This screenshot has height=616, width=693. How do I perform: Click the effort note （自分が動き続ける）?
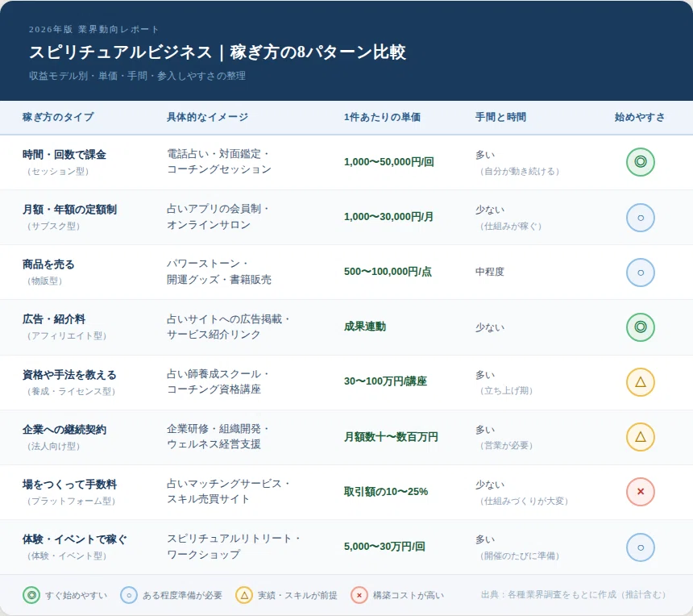(519, 172)
